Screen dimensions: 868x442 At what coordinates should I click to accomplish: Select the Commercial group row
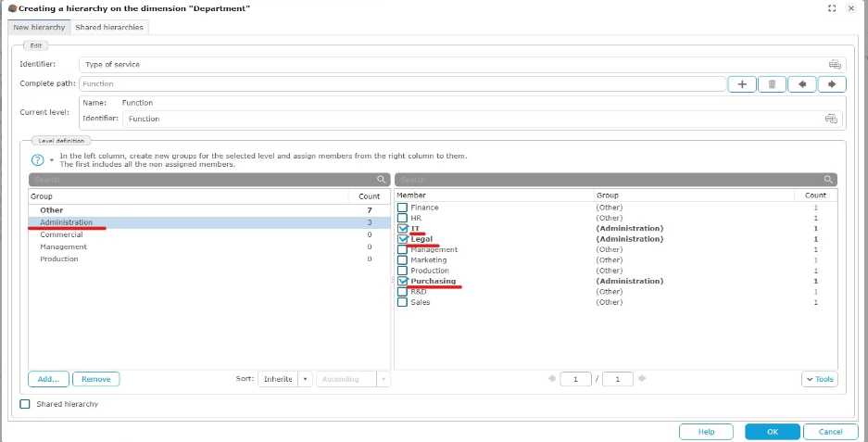point(61,234)
